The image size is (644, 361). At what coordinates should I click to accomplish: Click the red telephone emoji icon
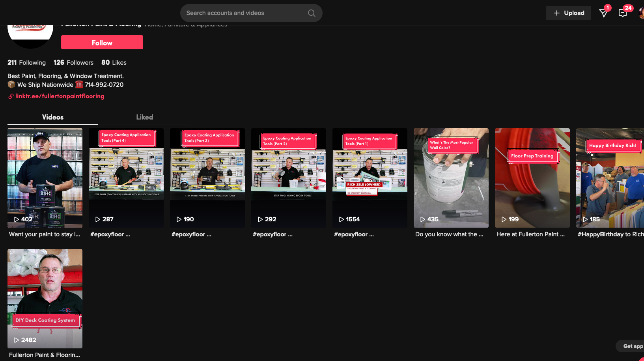click(79, 84)
